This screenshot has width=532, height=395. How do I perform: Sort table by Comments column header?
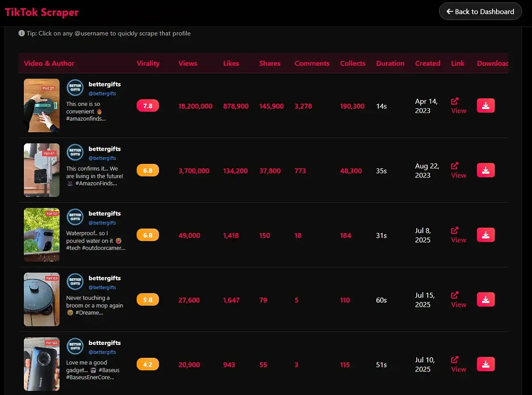coord(312,63)
